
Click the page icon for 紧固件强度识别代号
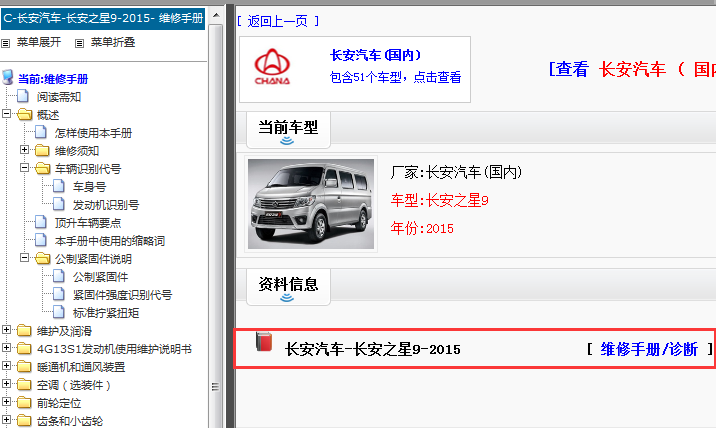pyautogui.click(x=59, y=294)
